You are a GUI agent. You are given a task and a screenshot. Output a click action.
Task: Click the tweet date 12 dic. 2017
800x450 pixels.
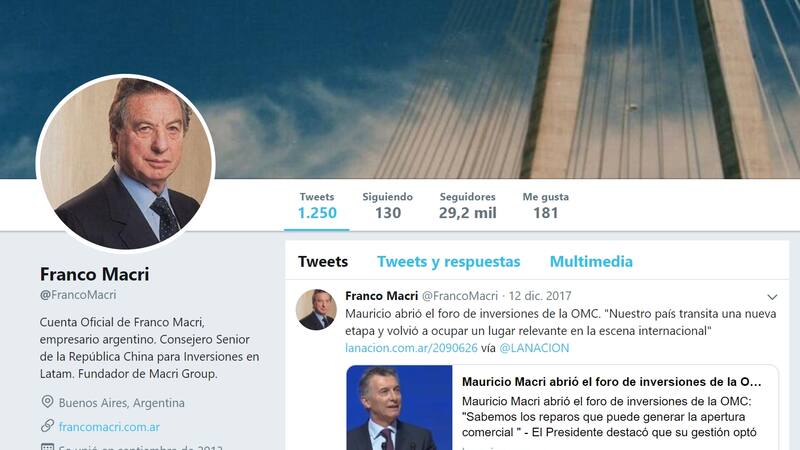tap(540, 296)
